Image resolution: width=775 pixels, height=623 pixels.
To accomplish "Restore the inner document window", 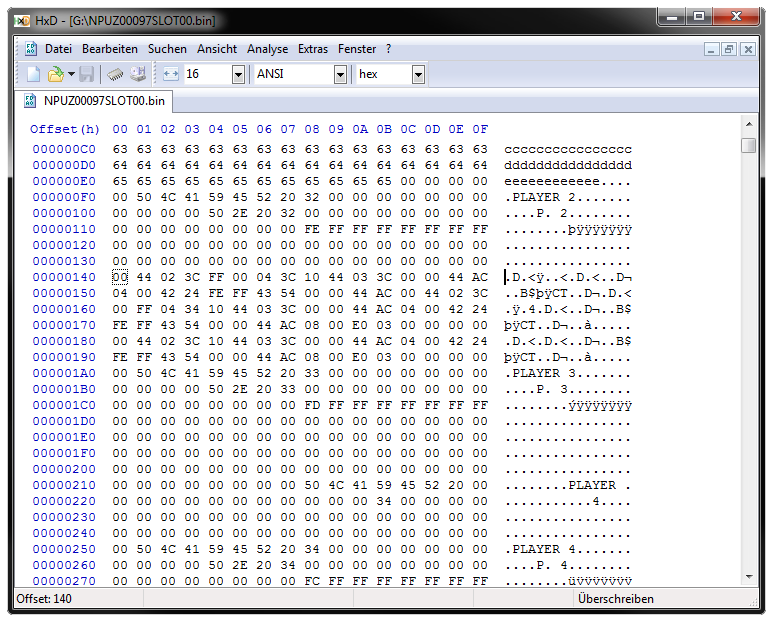I will [729, 49].
